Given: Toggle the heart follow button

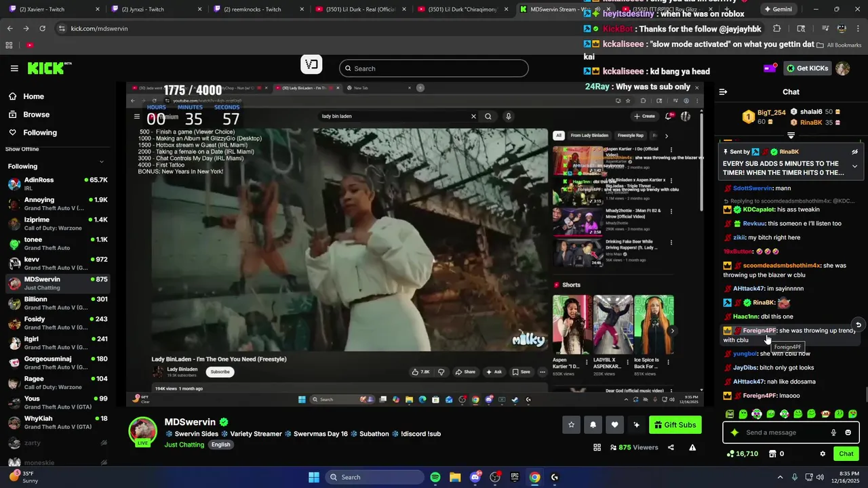Looking at the screenshot, I should 614,425.
